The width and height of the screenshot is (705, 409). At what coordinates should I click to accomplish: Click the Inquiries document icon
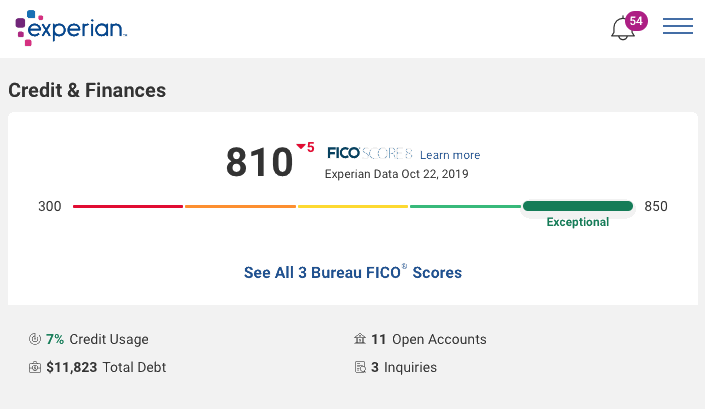360,367
